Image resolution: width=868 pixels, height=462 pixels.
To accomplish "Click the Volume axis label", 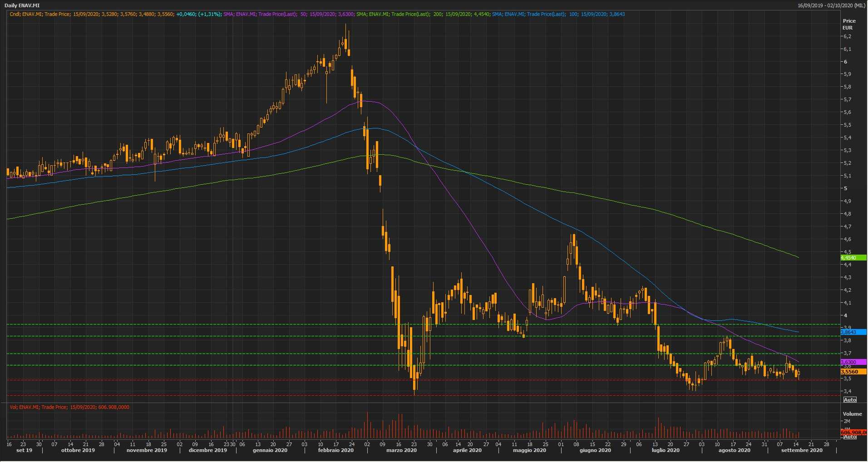I will [x=852, y=414].
